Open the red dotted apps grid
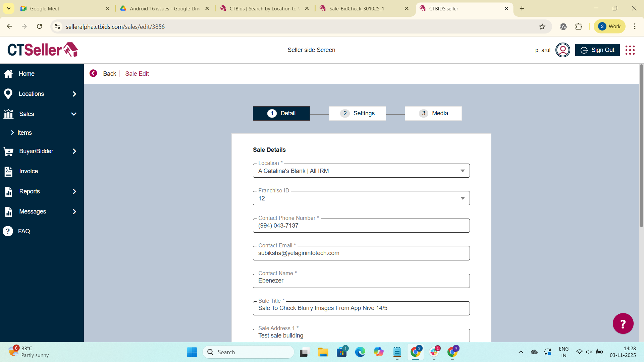 [x=630, y=50]
